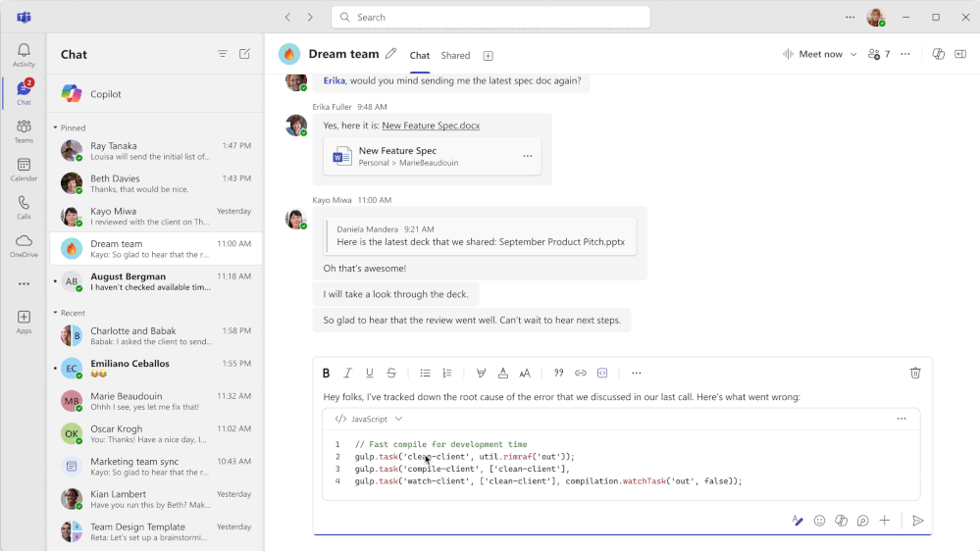Screen dimensions: 980x551
Task: Click the Dream team group avatar
Action: pos(289,54)
